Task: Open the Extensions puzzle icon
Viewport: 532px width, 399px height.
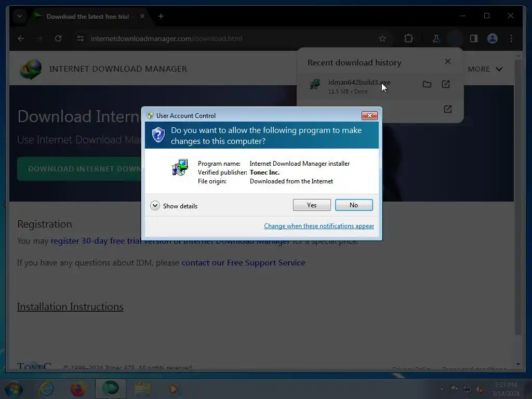Action: point(408,38)
